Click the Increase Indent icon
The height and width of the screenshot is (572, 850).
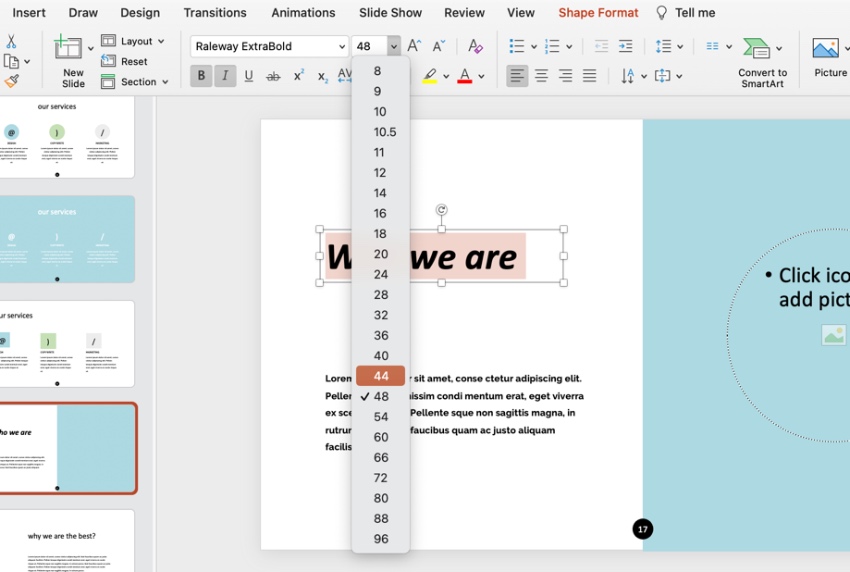pyautogui.click(x=625, y=47)
